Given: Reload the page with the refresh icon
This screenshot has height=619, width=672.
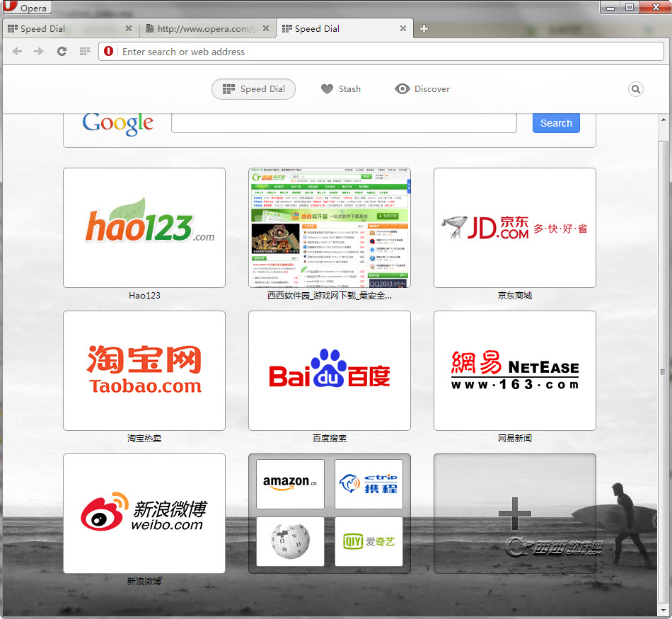Looking at the screenshot, I should pyautogui.click(x=62, y=52).
